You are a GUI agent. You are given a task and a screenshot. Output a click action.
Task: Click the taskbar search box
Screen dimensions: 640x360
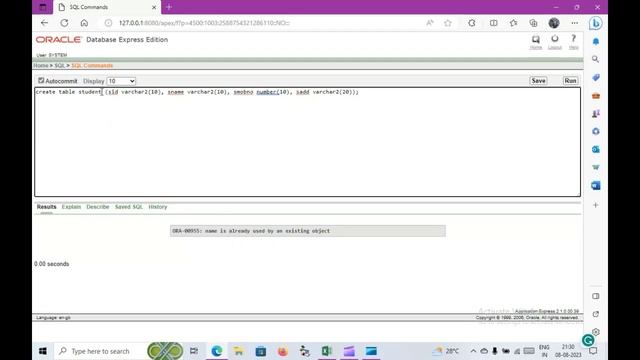[x=100, y=351]
